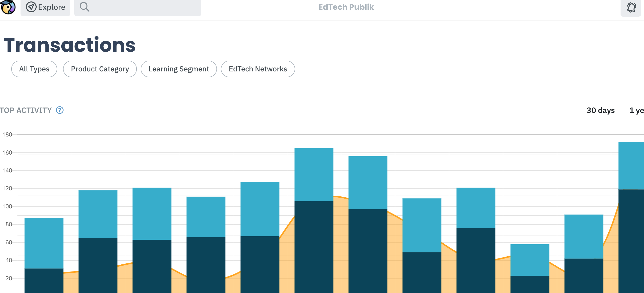This screenshot has width=644, height=293.
Task: Click the owl logo in top left corner
Action: [x=8, y=7]
